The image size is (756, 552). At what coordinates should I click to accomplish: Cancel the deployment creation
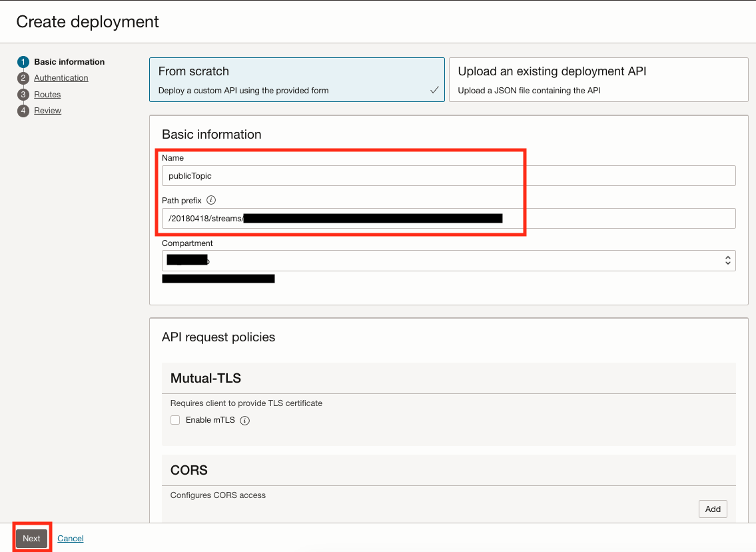71,539
